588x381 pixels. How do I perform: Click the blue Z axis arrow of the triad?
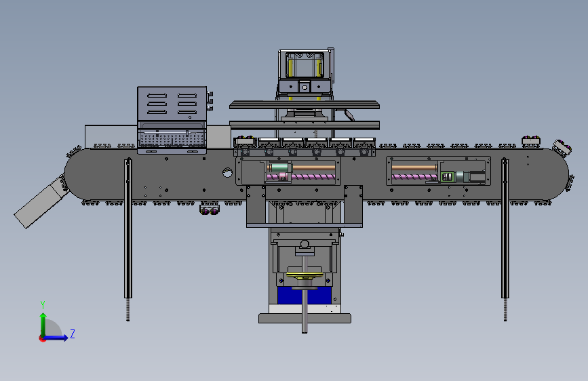(55, 338)
